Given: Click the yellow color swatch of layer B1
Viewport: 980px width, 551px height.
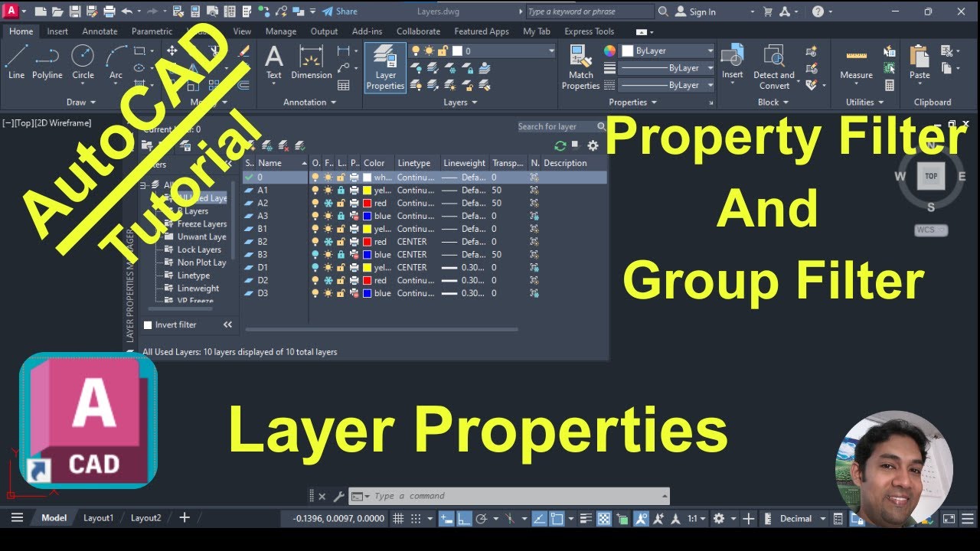Looking at the screenshot, I should [x=367, y=229].
